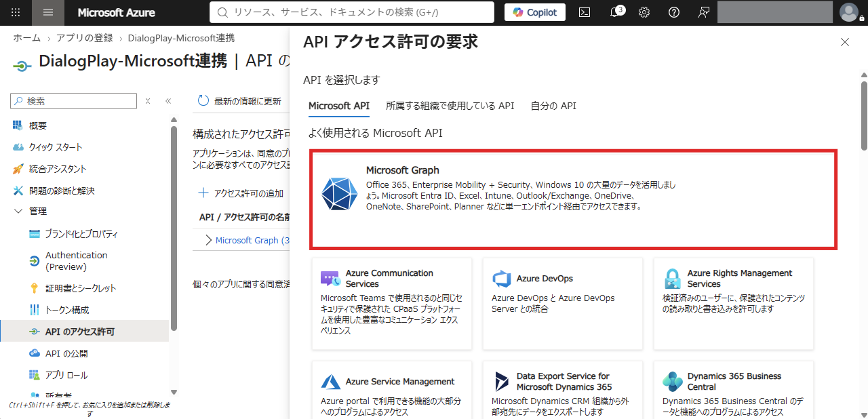Click the user account avatar
This screenshot has height=419, width=868.
848,12
